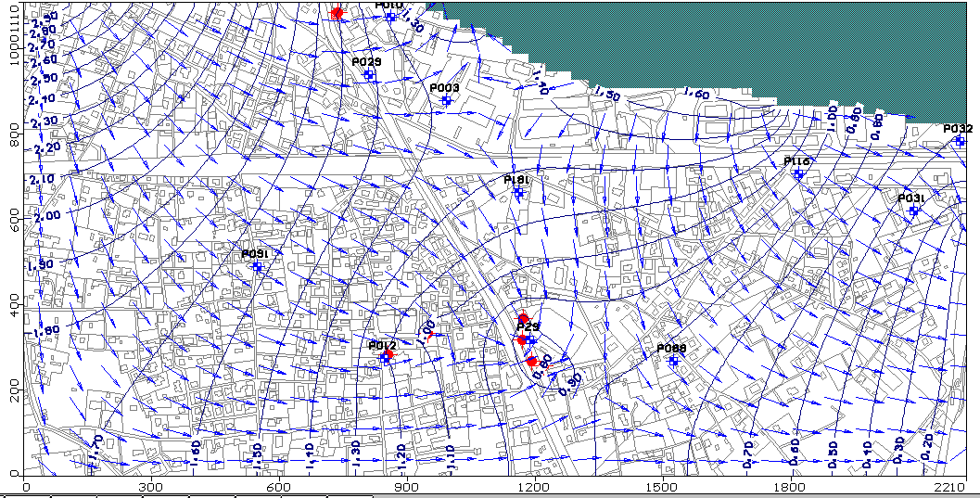980x498 pixels.
Task: Select the P003 observation well marker
Action: pos(446,100)
